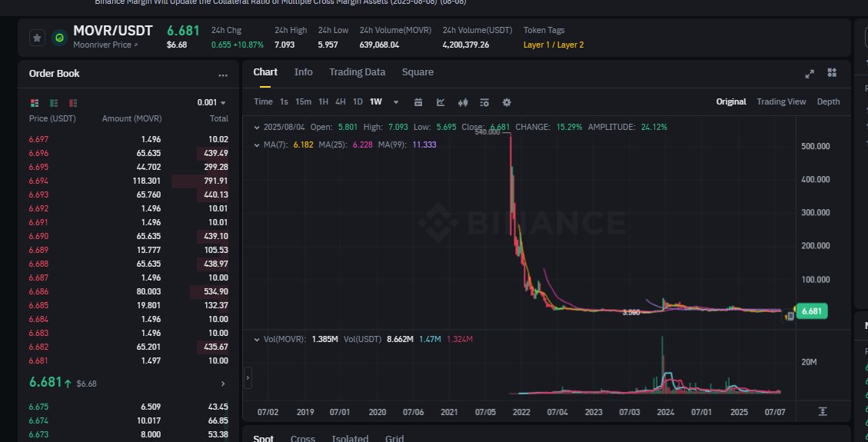
Task: Click the Layer 1 / Layer 2 token tag
Action: [553, 45]
